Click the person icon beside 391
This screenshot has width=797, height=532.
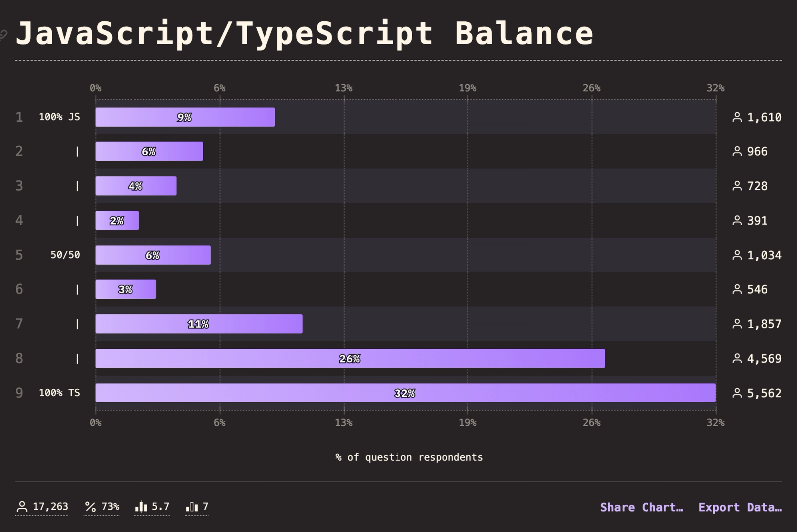click(737, 220)
